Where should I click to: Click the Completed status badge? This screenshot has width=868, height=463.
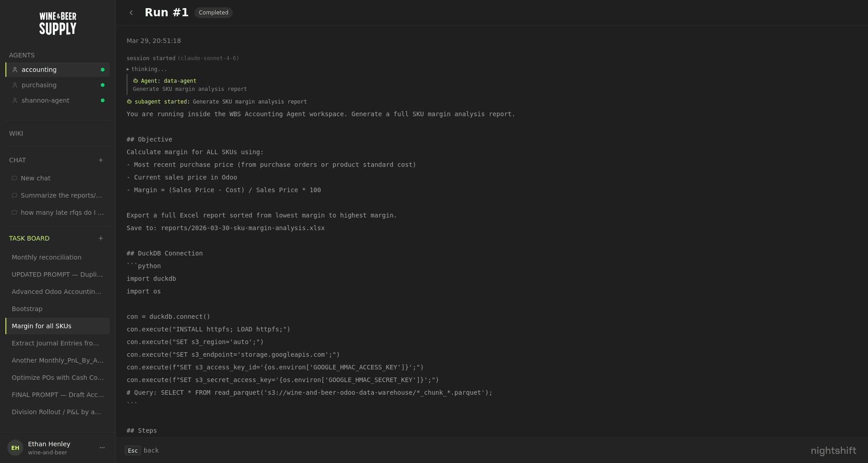pos(213,12)
